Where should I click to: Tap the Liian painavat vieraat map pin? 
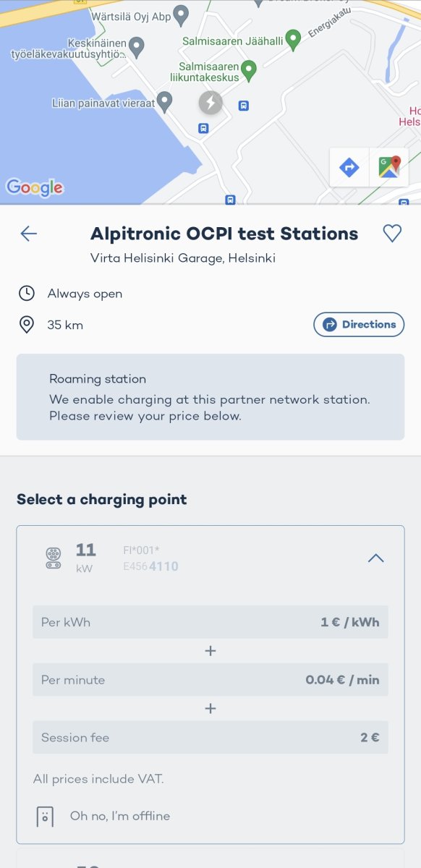tap(165, 102)
